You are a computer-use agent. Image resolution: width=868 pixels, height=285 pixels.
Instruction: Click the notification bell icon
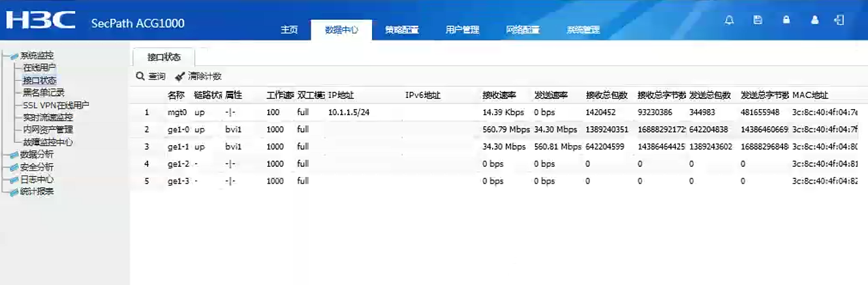[730, 20]
